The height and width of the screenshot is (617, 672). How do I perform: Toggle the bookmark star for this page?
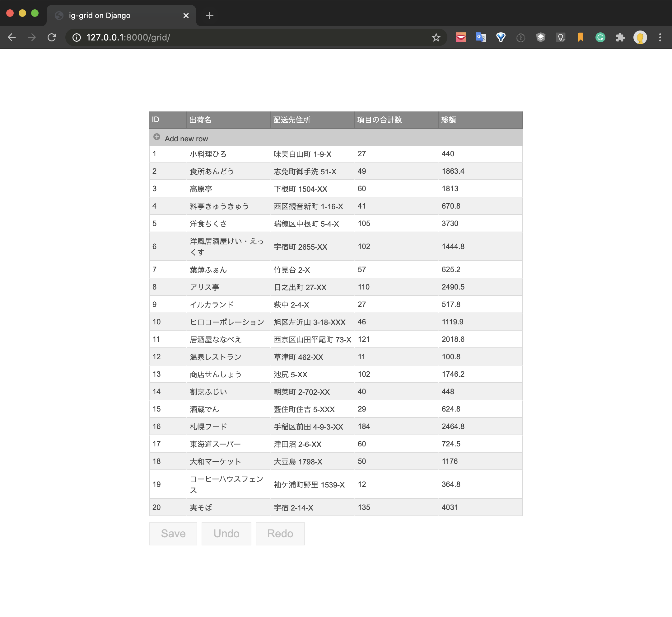(436, 37)
